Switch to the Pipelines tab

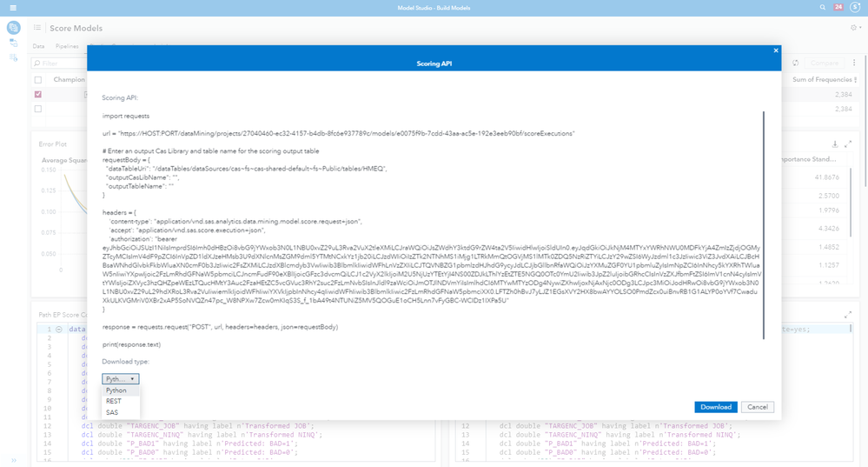67,47
